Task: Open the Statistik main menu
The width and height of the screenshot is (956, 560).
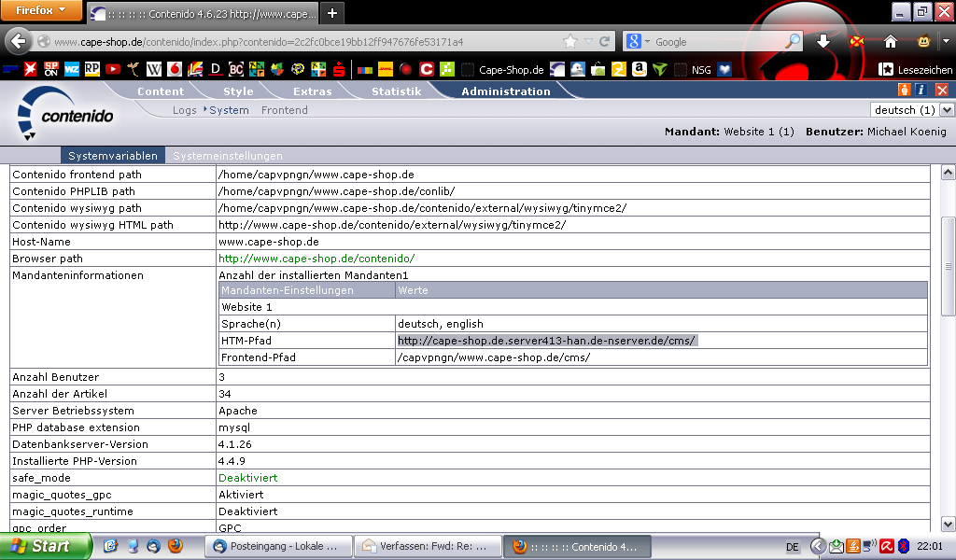Action: (396, 91)
